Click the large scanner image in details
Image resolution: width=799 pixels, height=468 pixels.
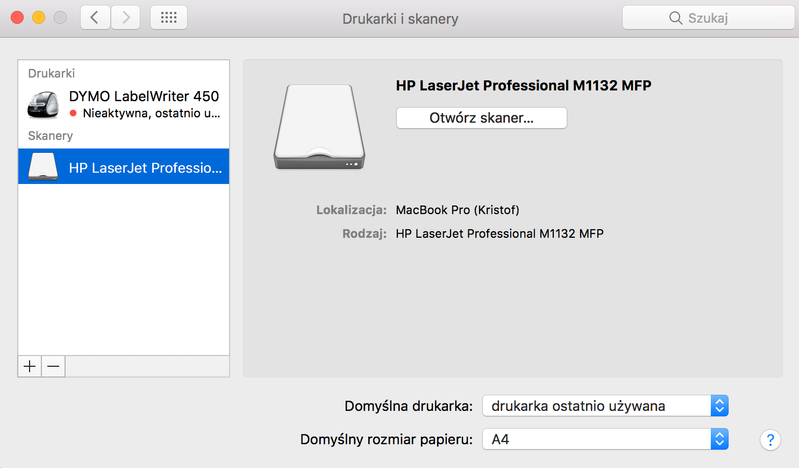coord(319,127)
